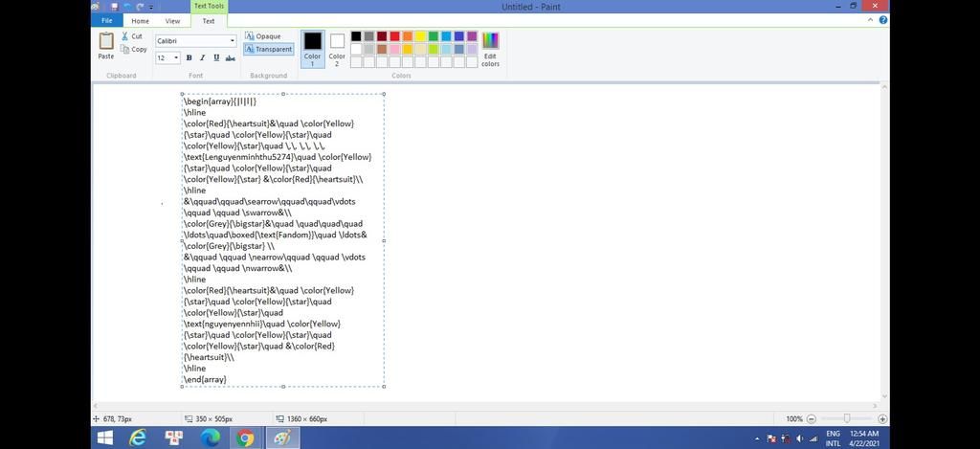Image resolution: width=980 pixels, height=449 pixels.
Task: Toggle Italic text formatting
Action: pyautogui.click(x=203, y=57)
